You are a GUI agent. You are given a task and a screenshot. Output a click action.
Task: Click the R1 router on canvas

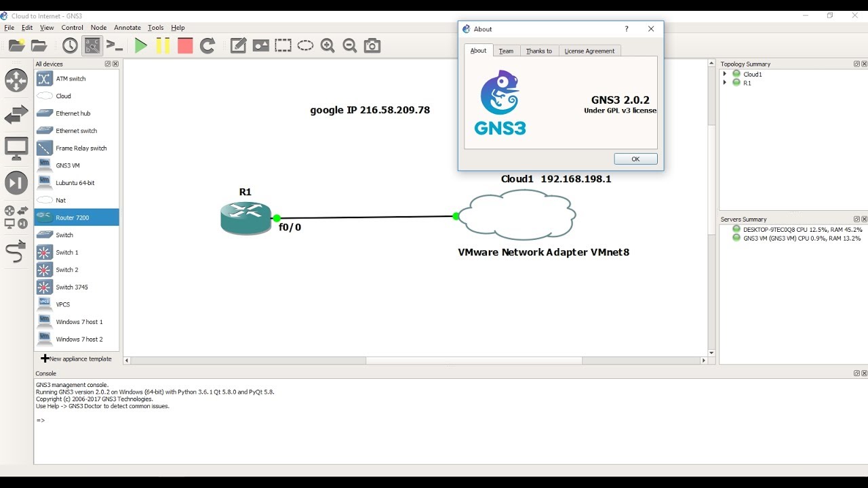tap(245, 218)
